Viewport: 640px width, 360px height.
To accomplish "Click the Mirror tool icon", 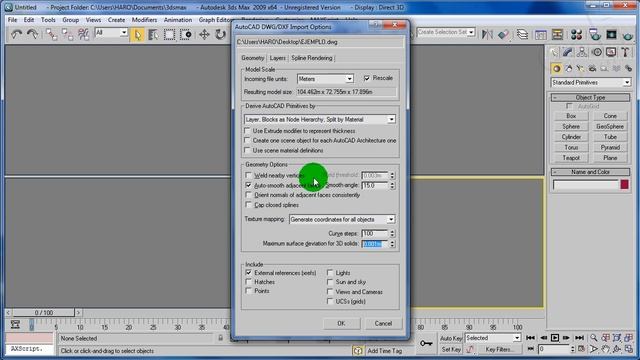I will click(x=487, y=35).
